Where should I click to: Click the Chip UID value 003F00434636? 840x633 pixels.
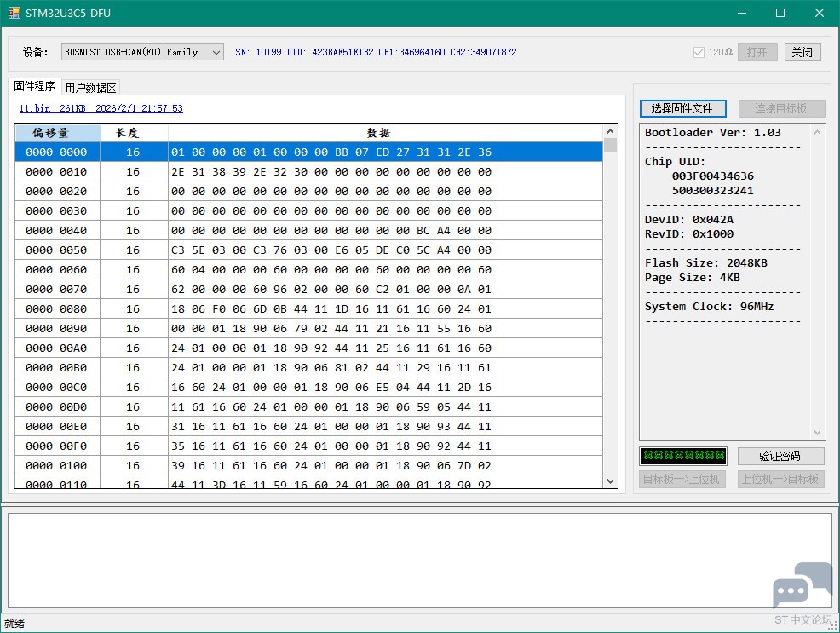click(712, 176)
